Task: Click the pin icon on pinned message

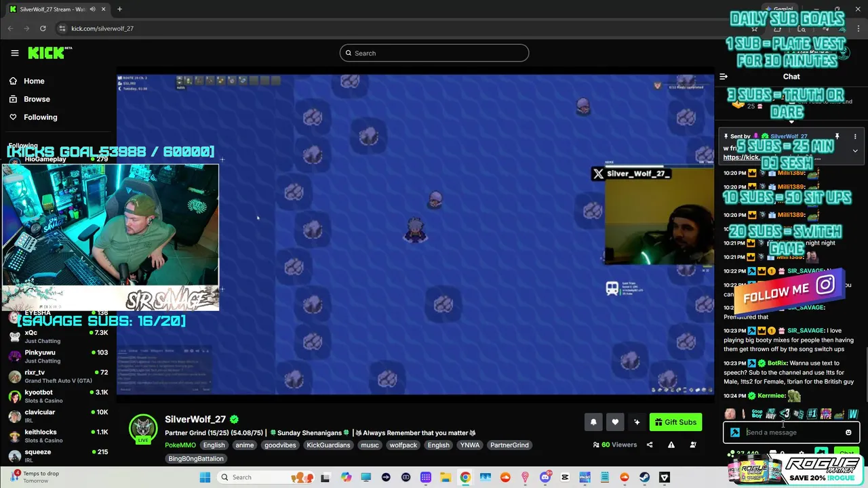Action: click(x=837, y=136)
